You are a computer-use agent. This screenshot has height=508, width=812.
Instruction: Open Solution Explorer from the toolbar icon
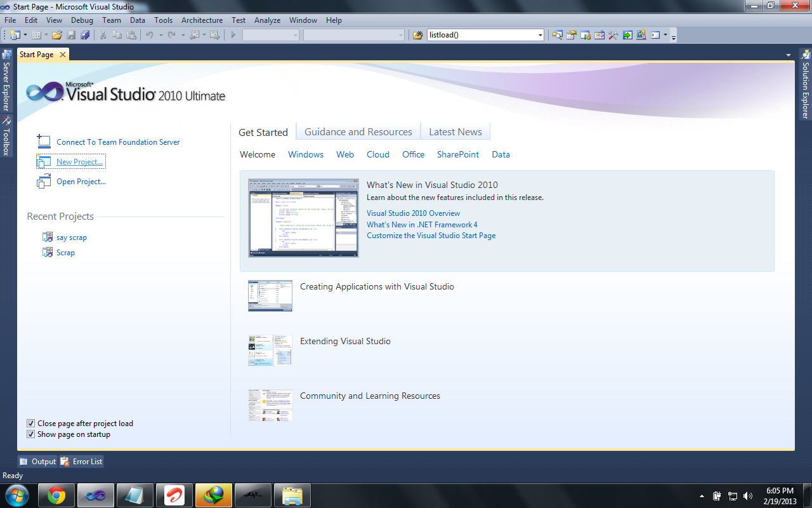558,35
